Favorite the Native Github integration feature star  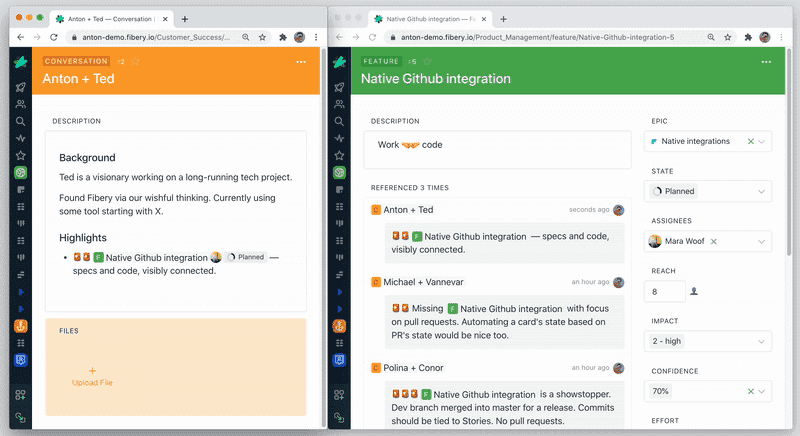[x=428, y=61]
